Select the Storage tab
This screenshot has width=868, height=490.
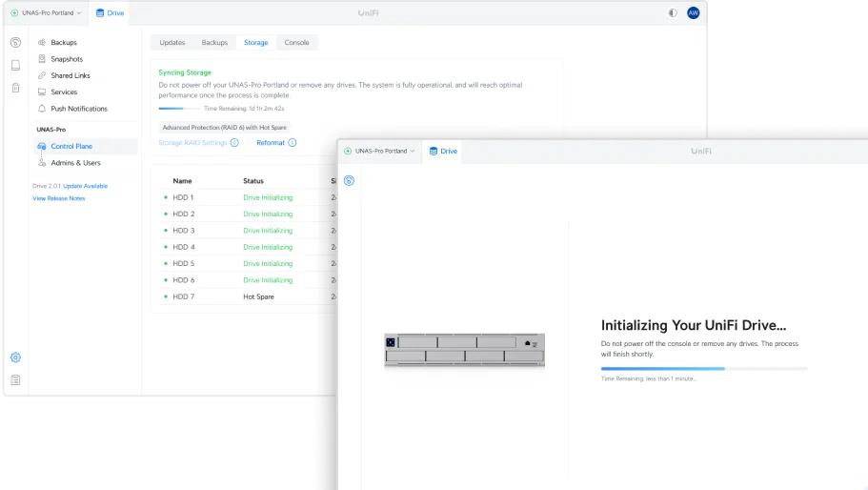[x=255, y=42]
